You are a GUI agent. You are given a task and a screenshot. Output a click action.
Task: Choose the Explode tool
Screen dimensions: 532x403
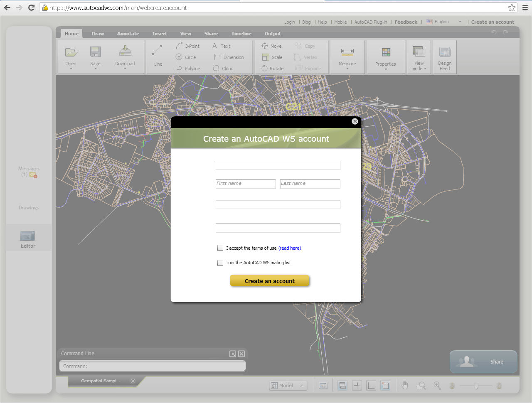tap(308, 69)
